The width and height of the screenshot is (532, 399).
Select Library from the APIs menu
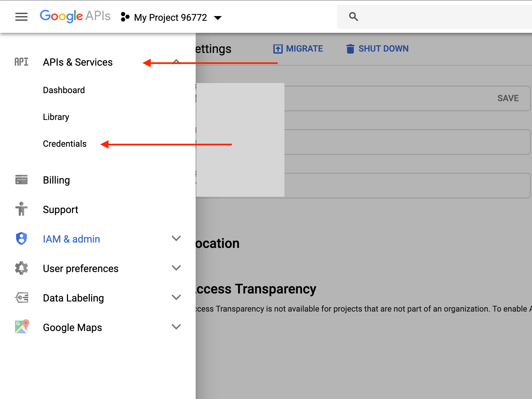pyautogui.click(x=56, y=117)
